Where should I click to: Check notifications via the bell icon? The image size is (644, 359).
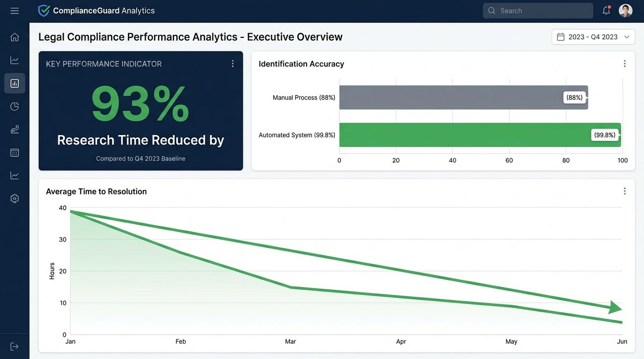tap(606, 11)
